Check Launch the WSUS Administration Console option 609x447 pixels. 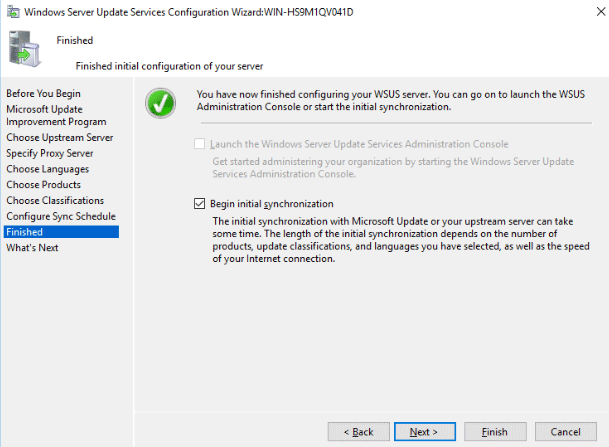(x=200, y=144)
